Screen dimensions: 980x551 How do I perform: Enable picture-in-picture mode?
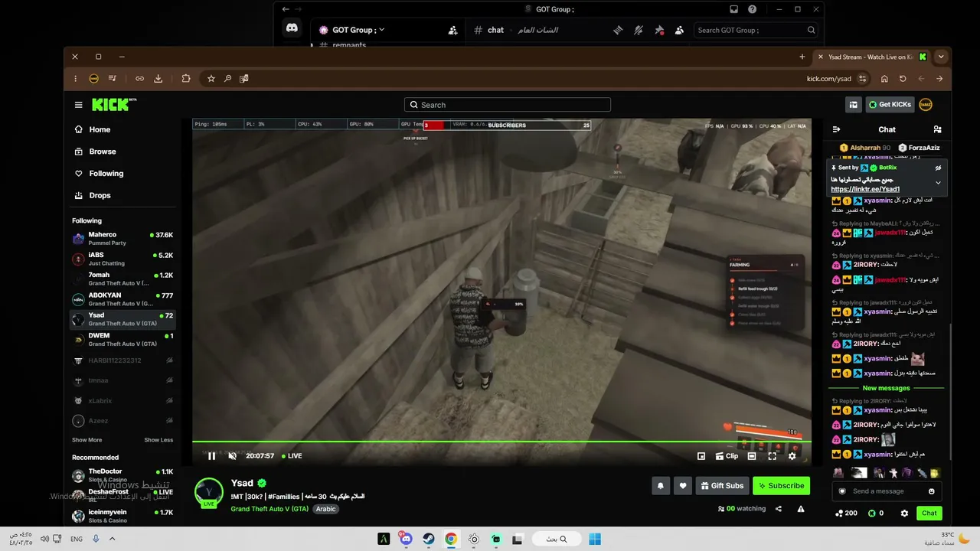click(x=701, y=456)
